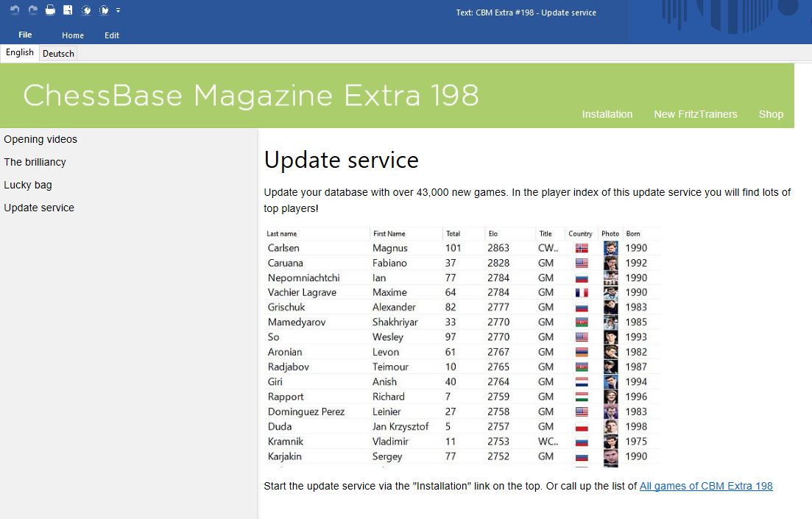The image size is (812, 519).
Task: Click the Redo arrow in quick access toolbar
Action: tap(32, 10)
